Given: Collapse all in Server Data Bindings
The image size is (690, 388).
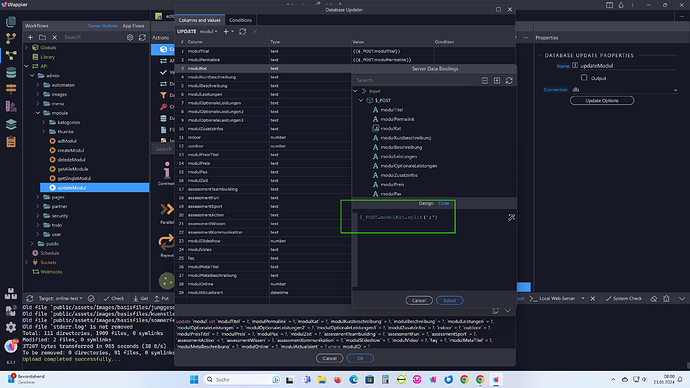Looking at the screenshot, I should click(x=484, y=81).
